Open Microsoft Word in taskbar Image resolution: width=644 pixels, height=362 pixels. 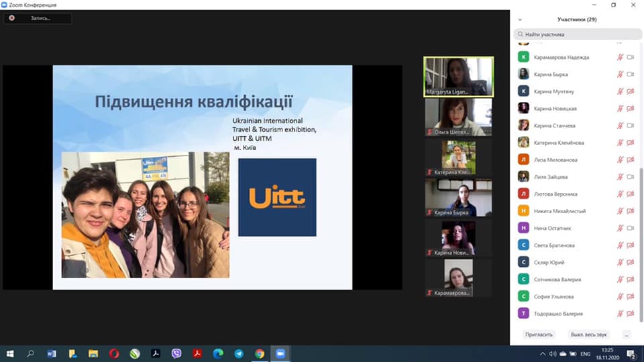click(x=52, y=353)
